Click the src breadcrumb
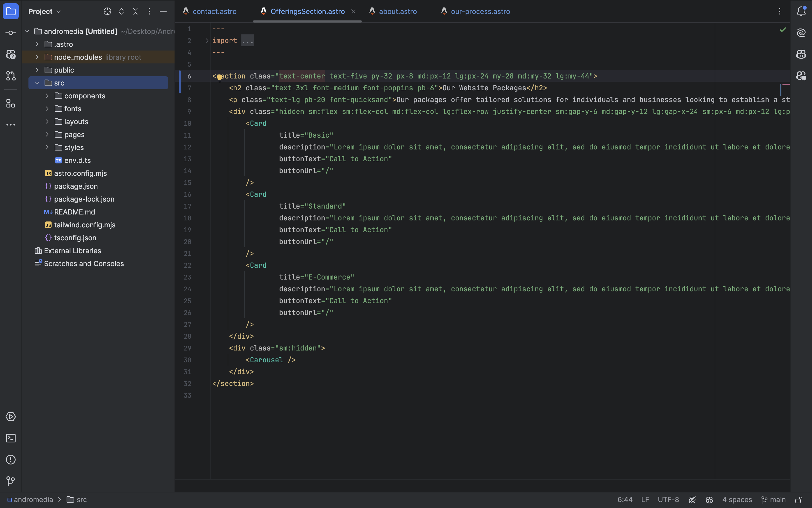 77,500
